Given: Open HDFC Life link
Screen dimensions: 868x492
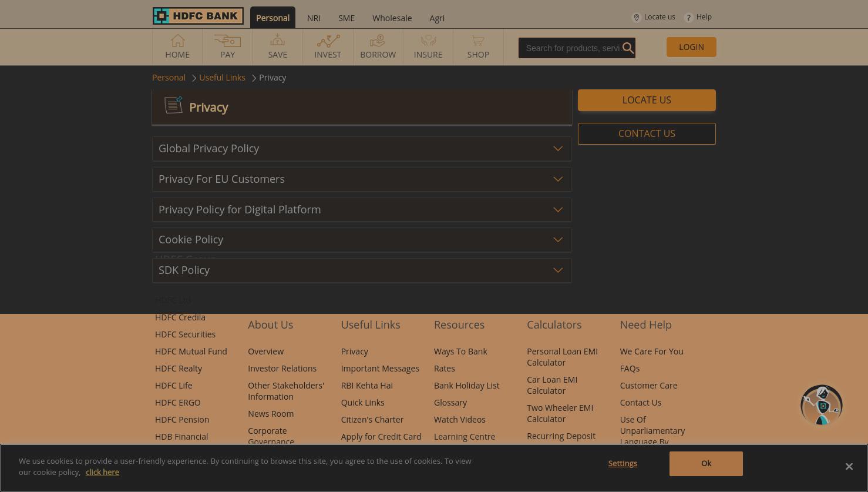Looking at the screenshot, I should [x=173, y=386].
